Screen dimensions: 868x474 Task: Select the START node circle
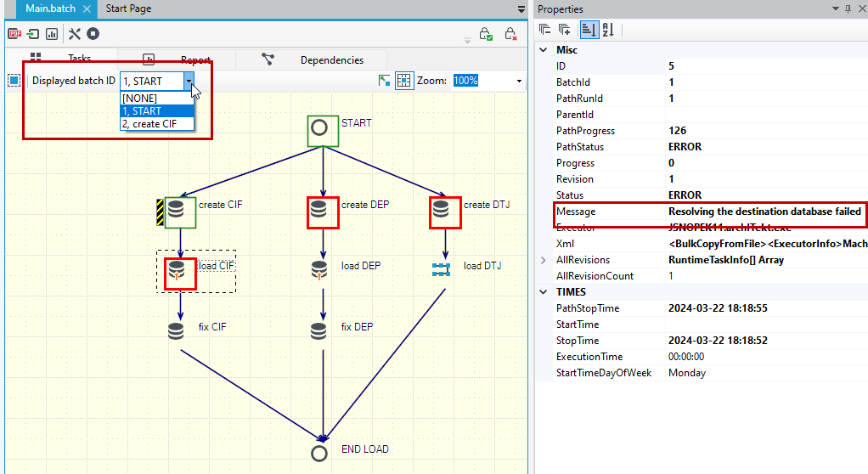[x=319, y=128]
